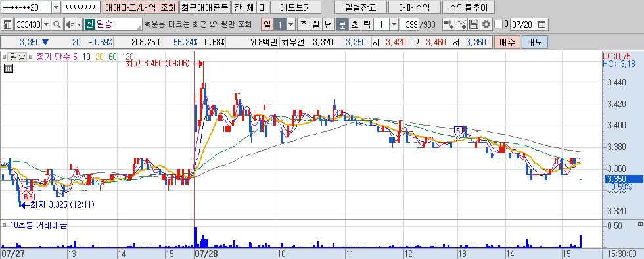This screenshot has height=259, width=644.
Task: Click the blue 매도 sell button
Action: pos(535,42)
